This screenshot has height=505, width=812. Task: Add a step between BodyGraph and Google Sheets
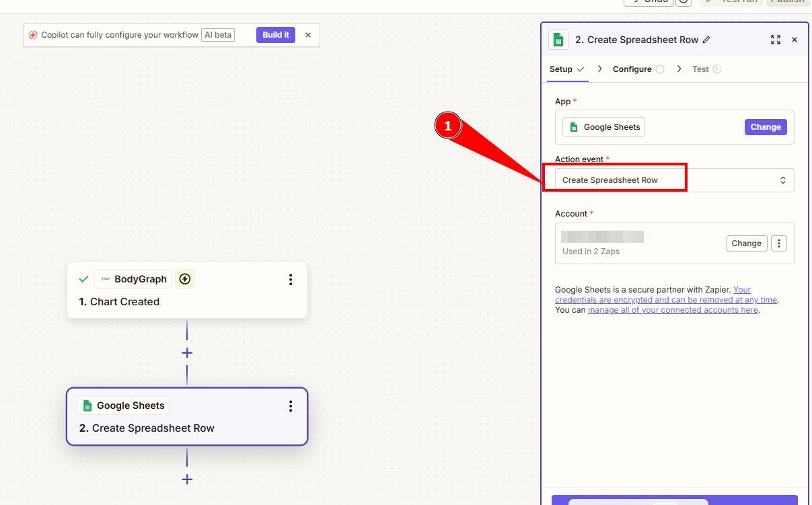187,353
